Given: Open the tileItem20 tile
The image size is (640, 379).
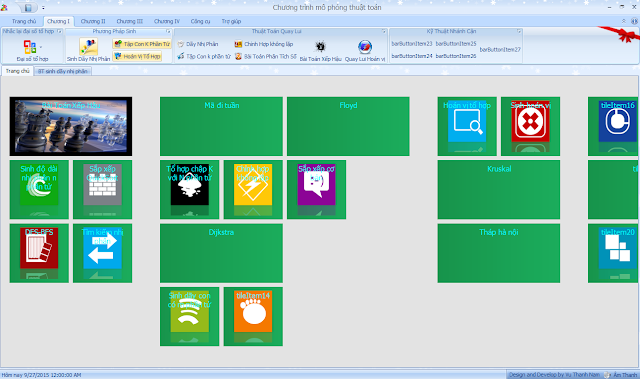Looking at the screenshot, I should 613,253.
